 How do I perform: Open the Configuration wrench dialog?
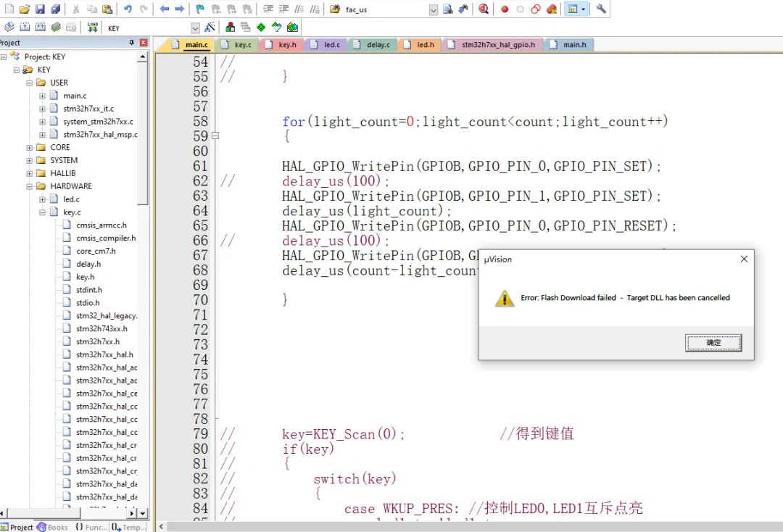[x=600, y=9]
